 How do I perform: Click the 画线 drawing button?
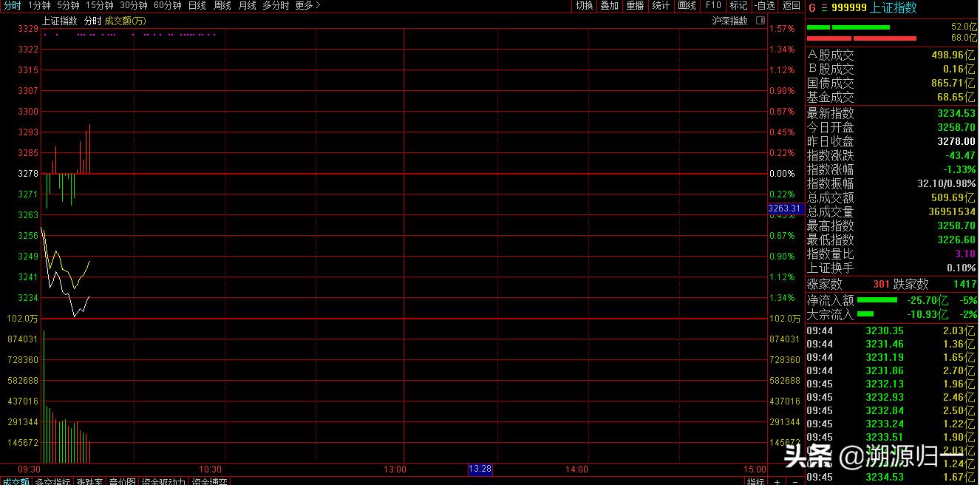tap(687, 5)
